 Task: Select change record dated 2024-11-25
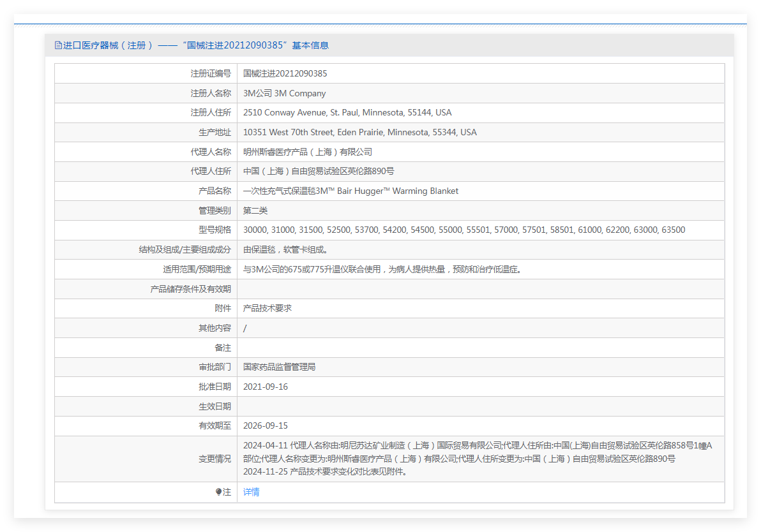click(x=325, y=471)
